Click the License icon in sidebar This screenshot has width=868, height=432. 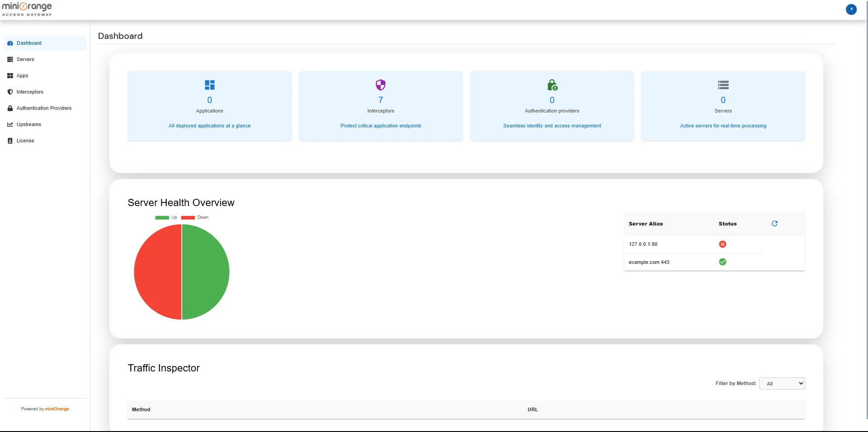[x=10, y=141]
